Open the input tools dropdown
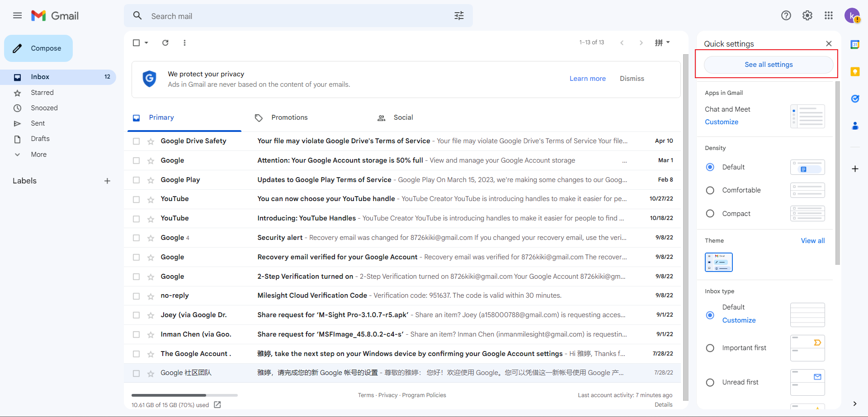 [x=662, y=42]
